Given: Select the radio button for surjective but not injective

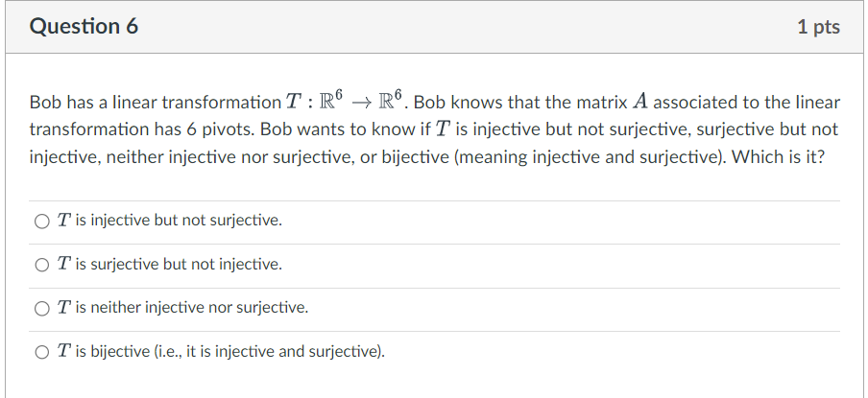Looking at the screenshot, I should 42,266.
